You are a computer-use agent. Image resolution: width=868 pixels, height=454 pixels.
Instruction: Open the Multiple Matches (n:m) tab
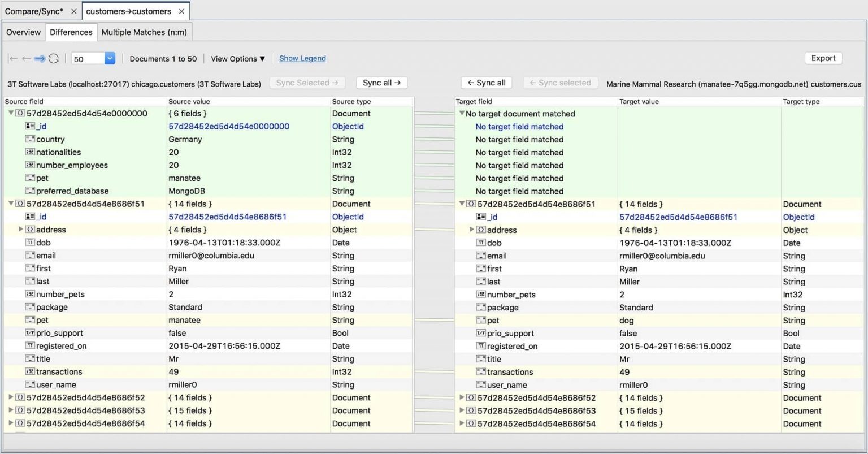coord(144,32)
